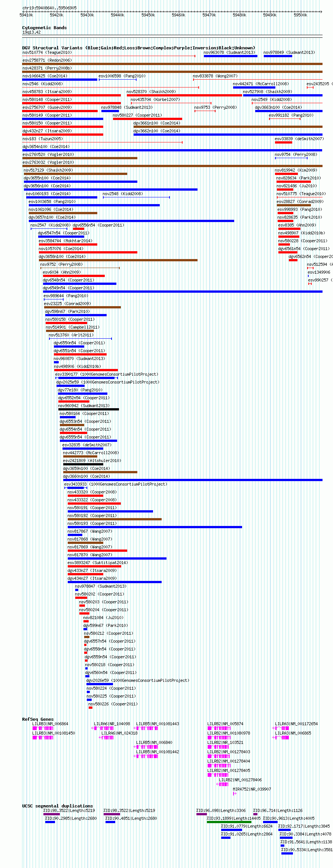Select variant label nsv580226 (Cooper2011)
This screenshot has width=333, height=868.
113,704
